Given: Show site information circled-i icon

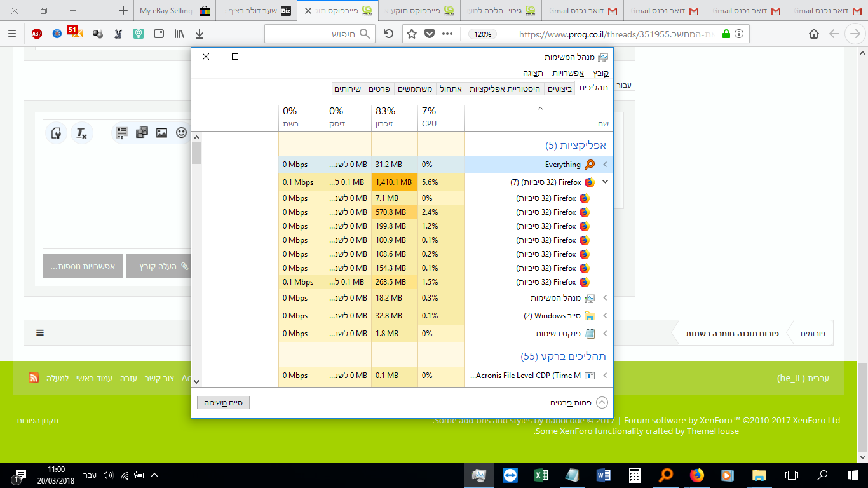Looking at the screenshot, I should coord(740,34).
